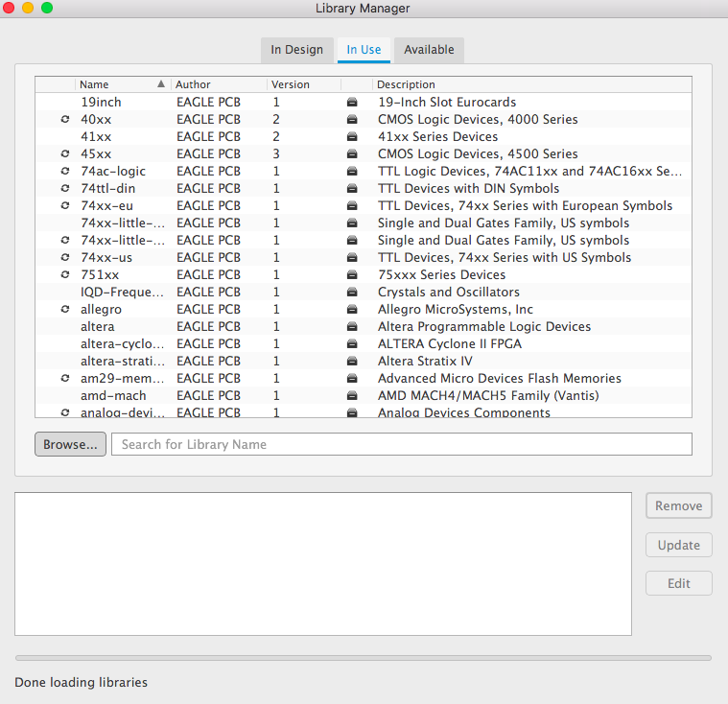This screenshot has height=704, width=728.
Task: Click 'Allegro MicroSystems, Inc' description
Action: [455, 309]
